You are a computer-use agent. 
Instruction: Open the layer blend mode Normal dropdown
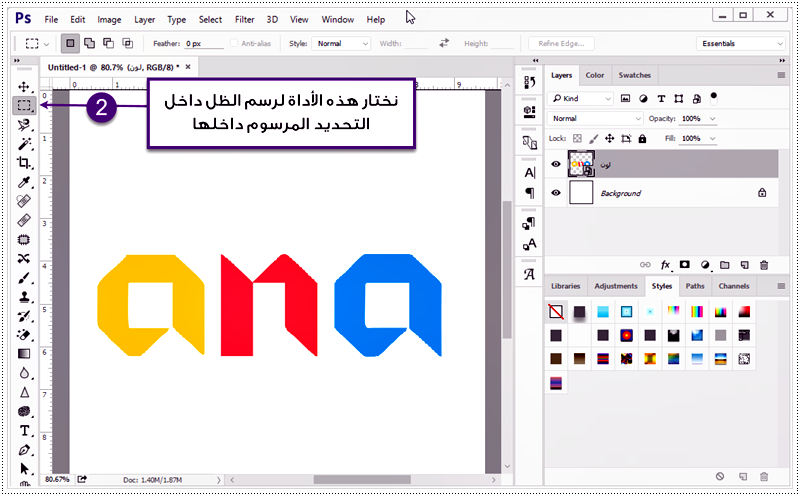pyautogui.click(x=595, y=118)
